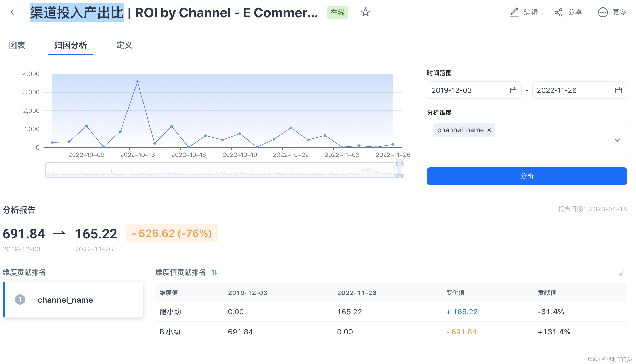Image resolution: width=636 pixels, height=364 pixels.
Task: Click the - 691.84 change value
Action: [x=461, y=332]
